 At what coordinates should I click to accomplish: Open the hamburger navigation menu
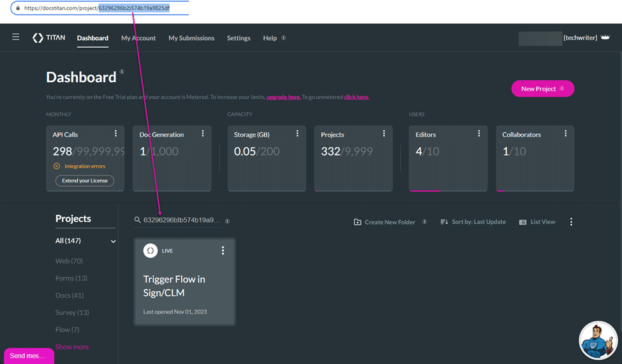pyautogui.click(x=16, y=38)
